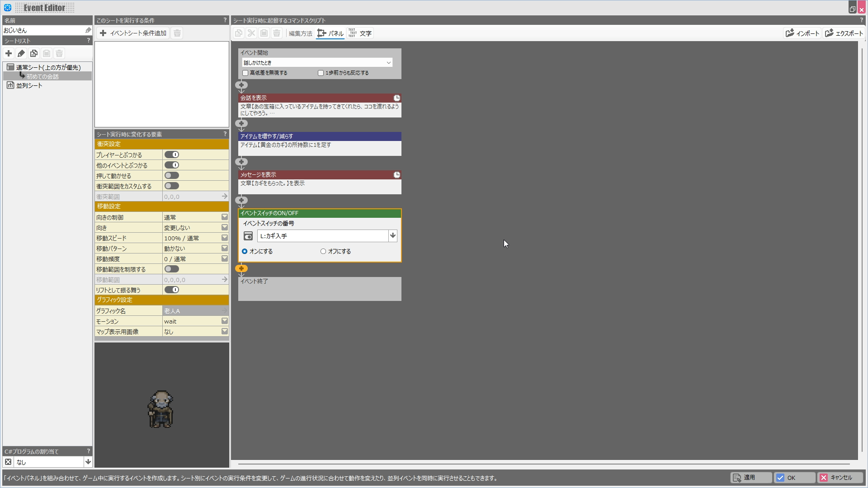This screenshot has height=488, width=868.
Task: Click the paste icon in script toolbar
Action: (264, 33)
